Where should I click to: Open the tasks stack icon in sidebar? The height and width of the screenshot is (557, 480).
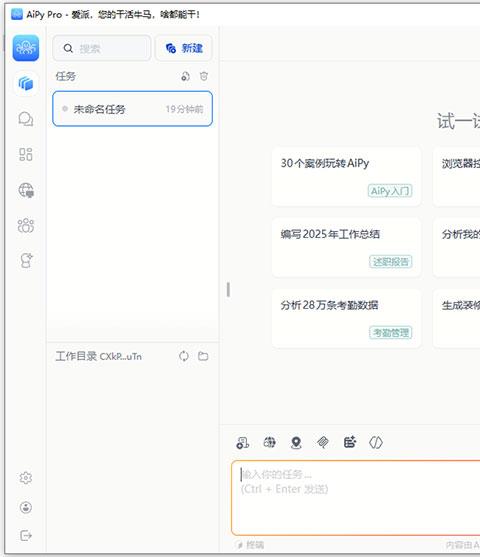point(26,84)
